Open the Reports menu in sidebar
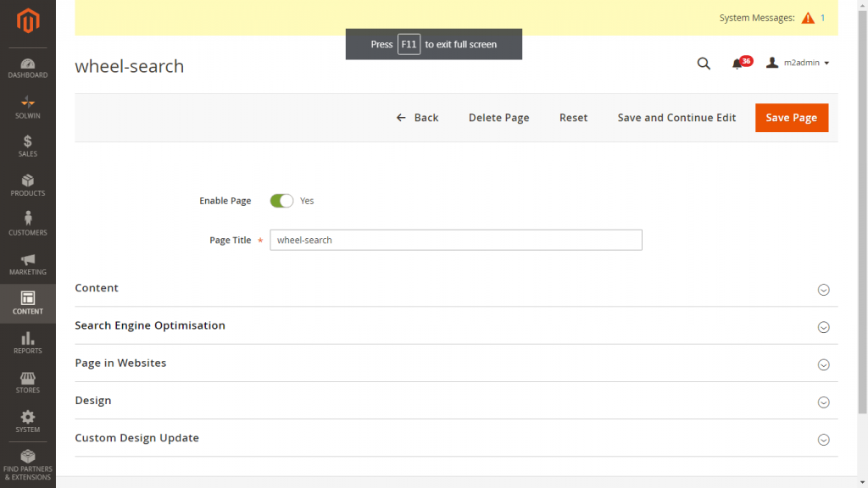The image size is (868, 488). [28, 342]
